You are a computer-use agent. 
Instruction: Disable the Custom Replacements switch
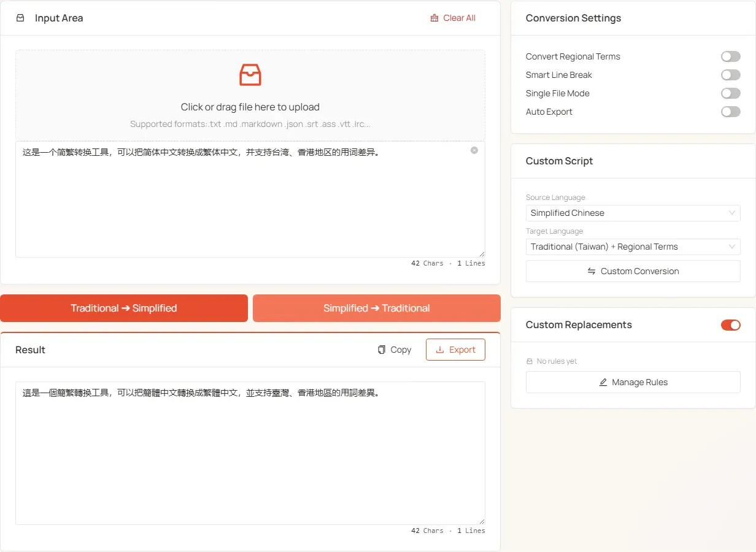click(731, 325)
